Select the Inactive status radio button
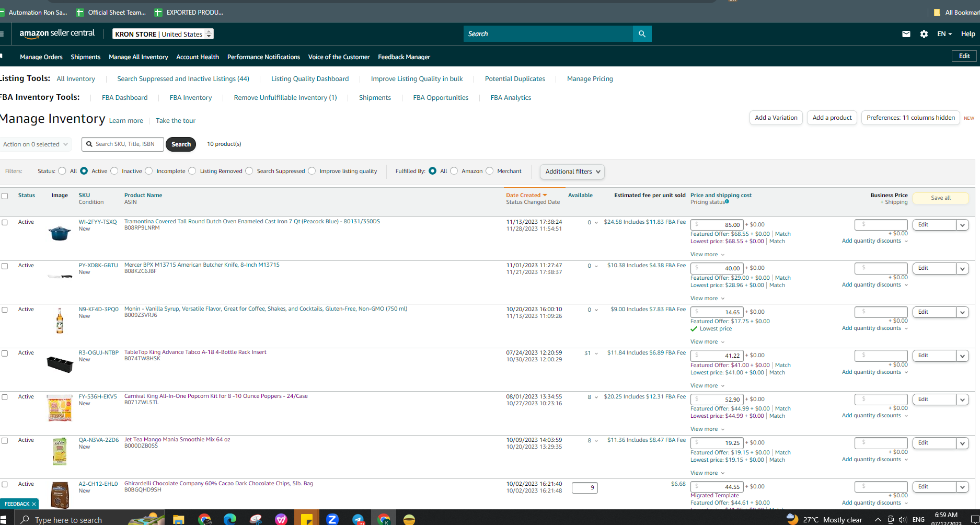Image resolution: width=980 pixels, height=525 pixels. click(114, 171)
